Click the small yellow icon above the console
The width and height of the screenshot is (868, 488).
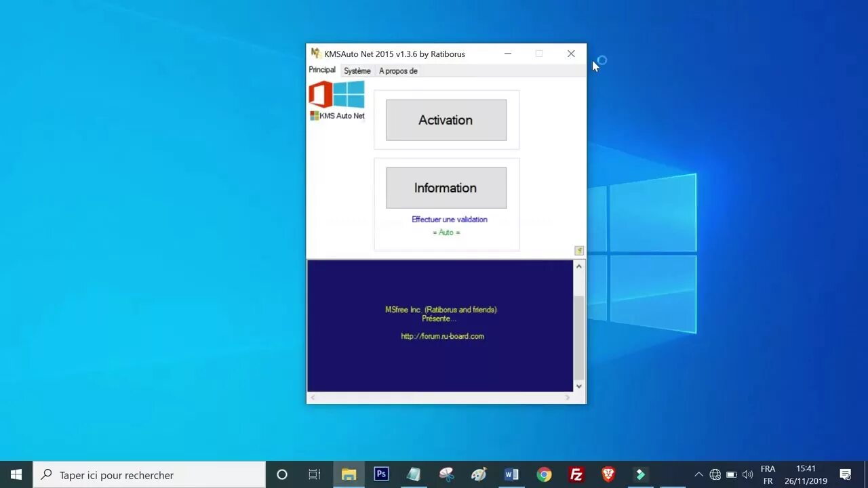[579, 251]
